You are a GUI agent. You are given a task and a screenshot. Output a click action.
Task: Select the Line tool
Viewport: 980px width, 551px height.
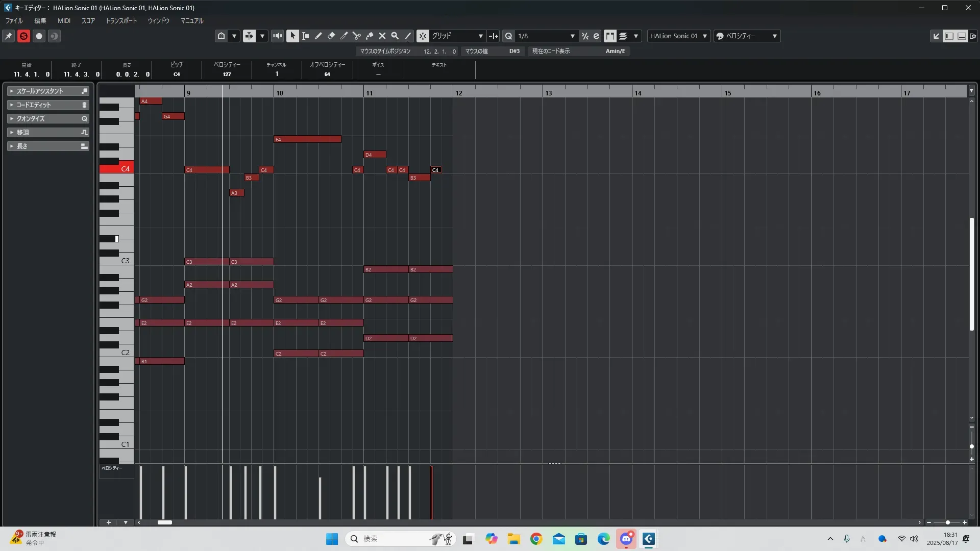tap(408, 36)
